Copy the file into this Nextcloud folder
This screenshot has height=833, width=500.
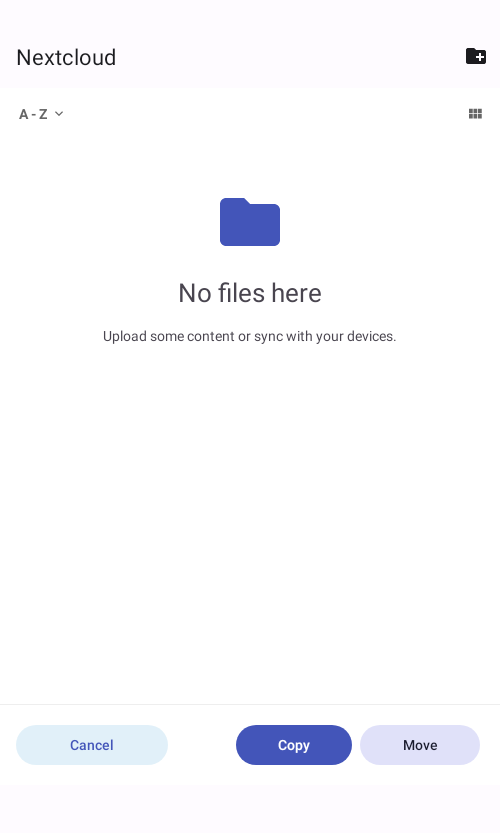pos(294,745)
